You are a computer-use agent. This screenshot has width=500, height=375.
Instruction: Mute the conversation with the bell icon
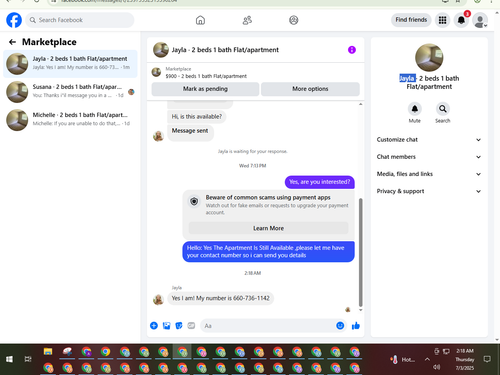415,109
